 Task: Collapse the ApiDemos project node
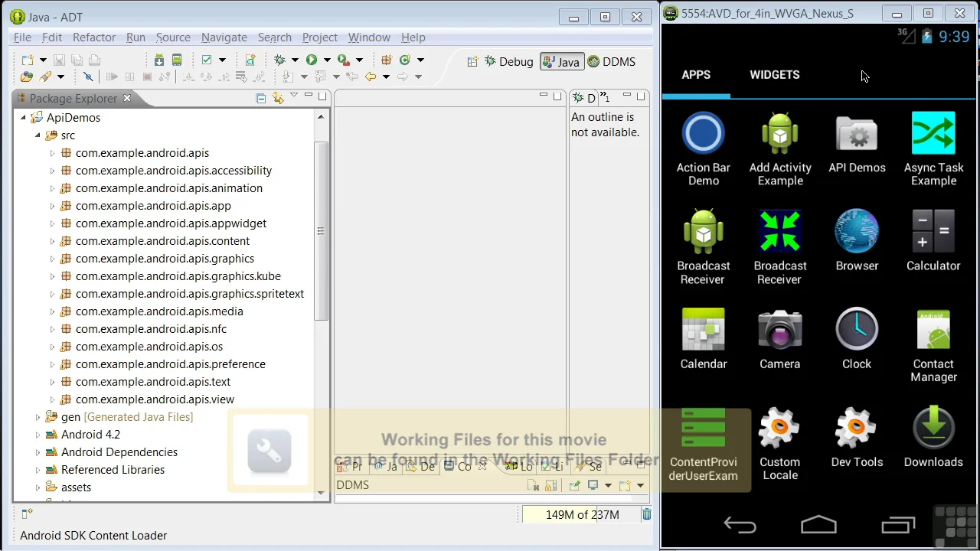(x=23, y=118)
